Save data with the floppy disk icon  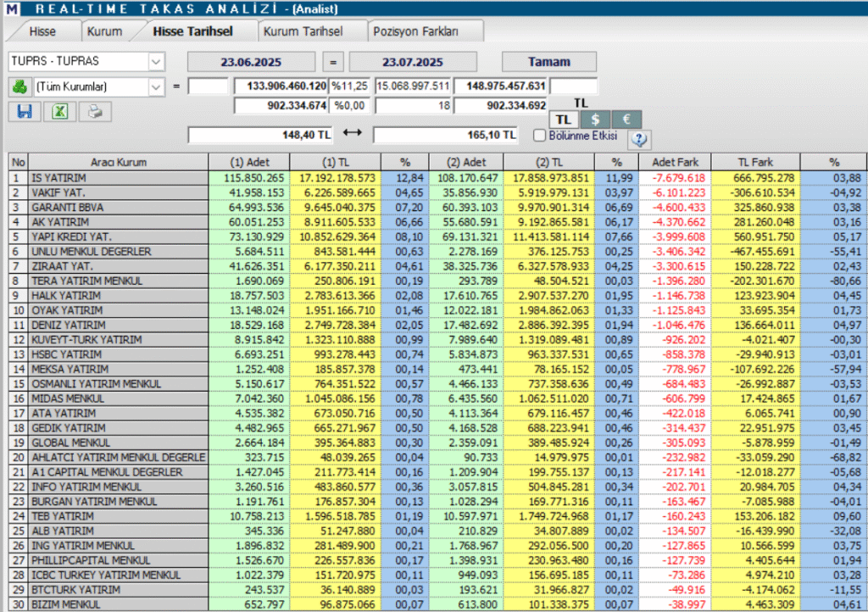point(25,112)
